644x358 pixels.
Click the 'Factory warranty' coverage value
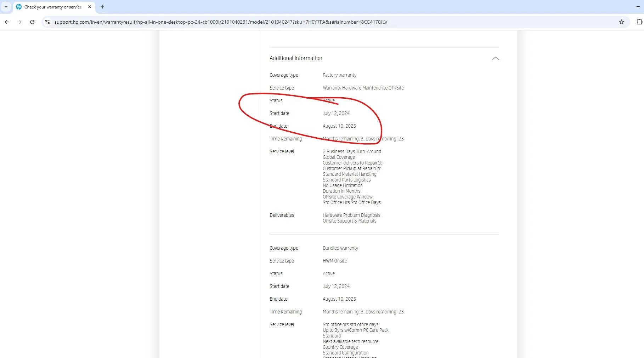point(339,75)
